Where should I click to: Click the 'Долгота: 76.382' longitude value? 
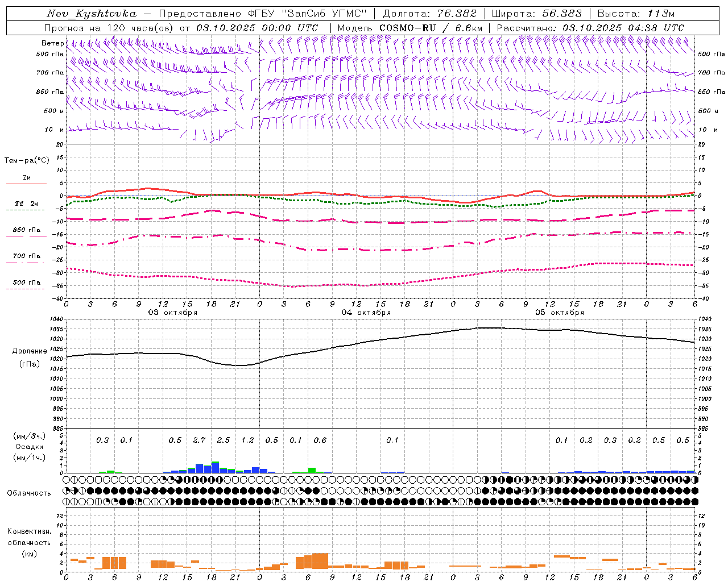coord(430,14)
